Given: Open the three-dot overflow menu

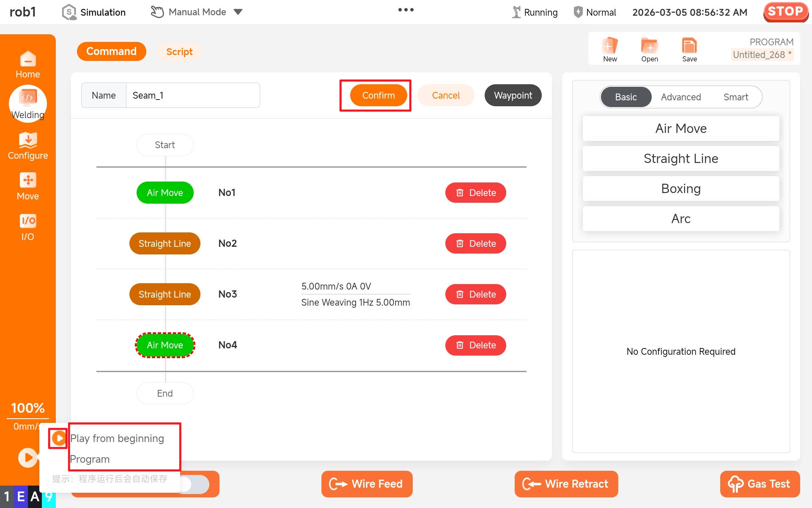Looking at the screenshot, I should [406, 10].
